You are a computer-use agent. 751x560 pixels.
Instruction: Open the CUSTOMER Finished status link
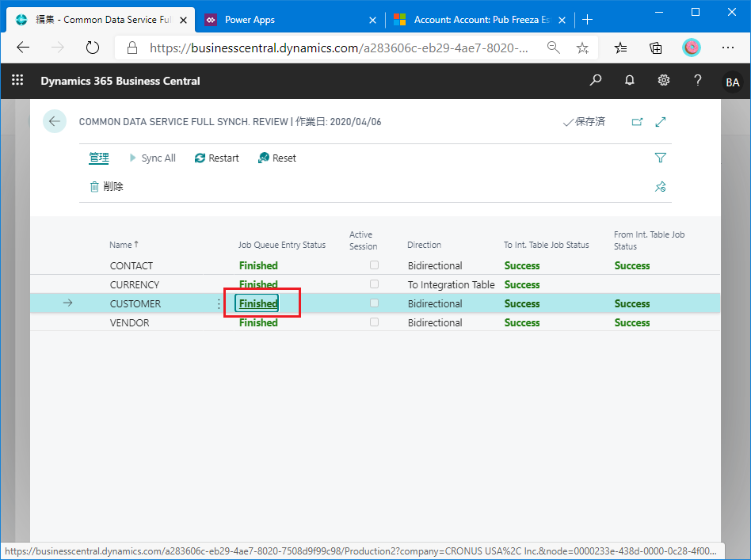(257, 303)
